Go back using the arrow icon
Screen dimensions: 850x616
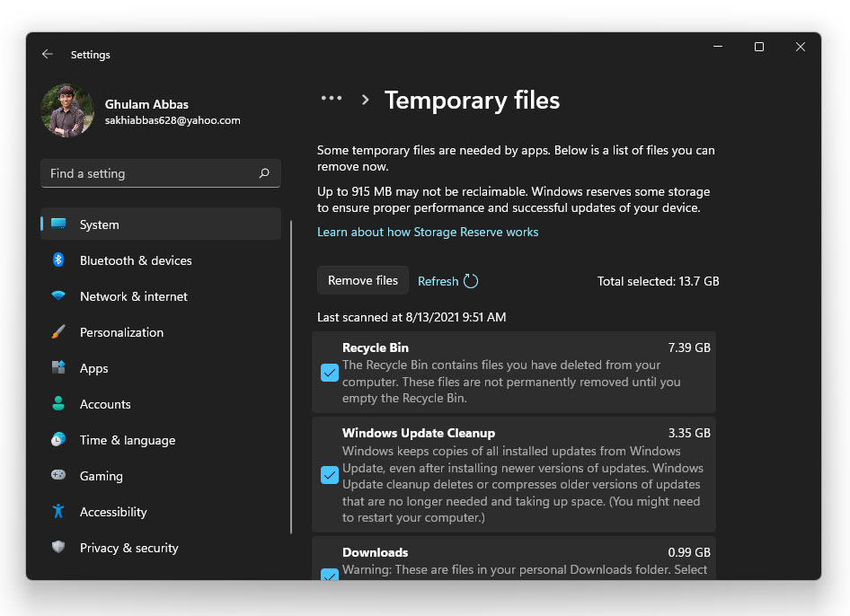[47, 54]
